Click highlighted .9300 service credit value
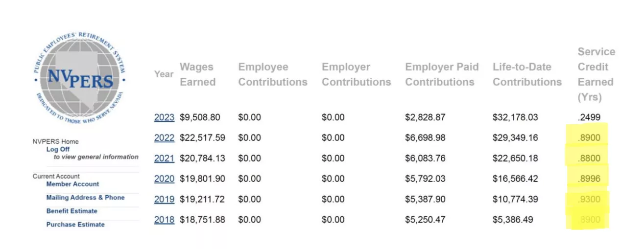This screenshot has width=644, height=249. click(589, 200)
